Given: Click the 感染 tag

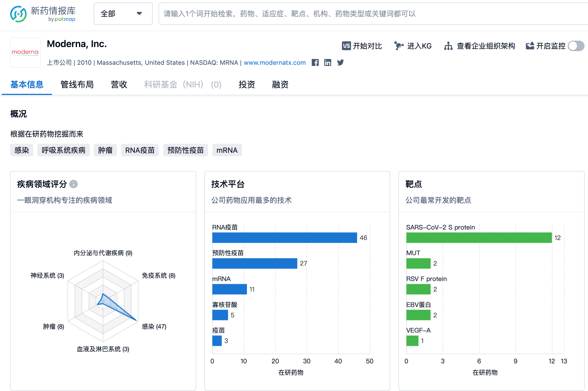Looking at the screenshot, I should point(22,150).
